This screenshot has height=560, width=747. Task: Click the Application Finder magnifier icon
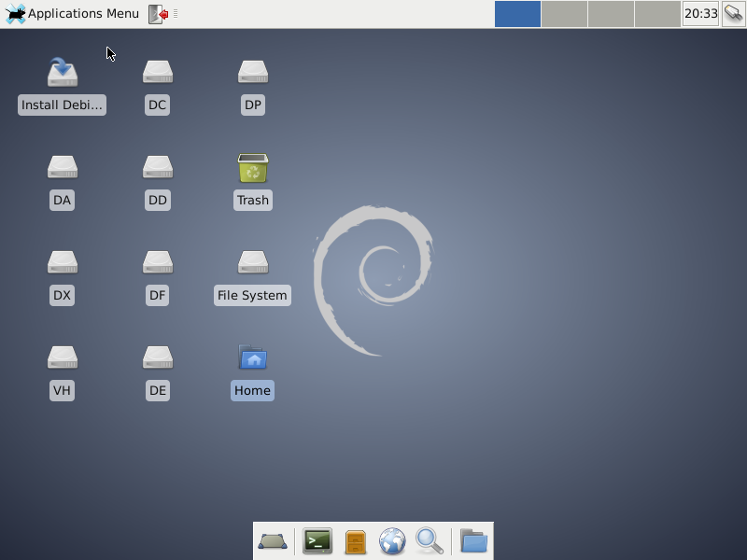click(429, 540)
